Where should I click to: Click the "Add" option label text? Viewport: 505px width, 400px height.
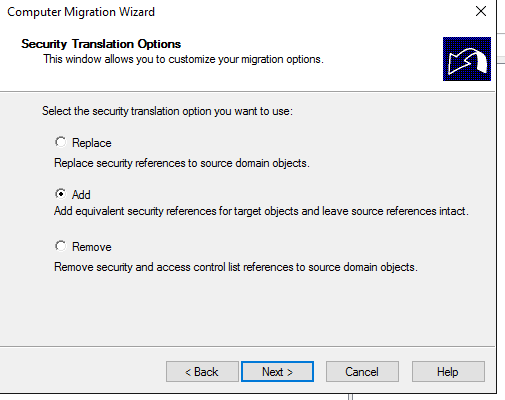tap(81, 195)
